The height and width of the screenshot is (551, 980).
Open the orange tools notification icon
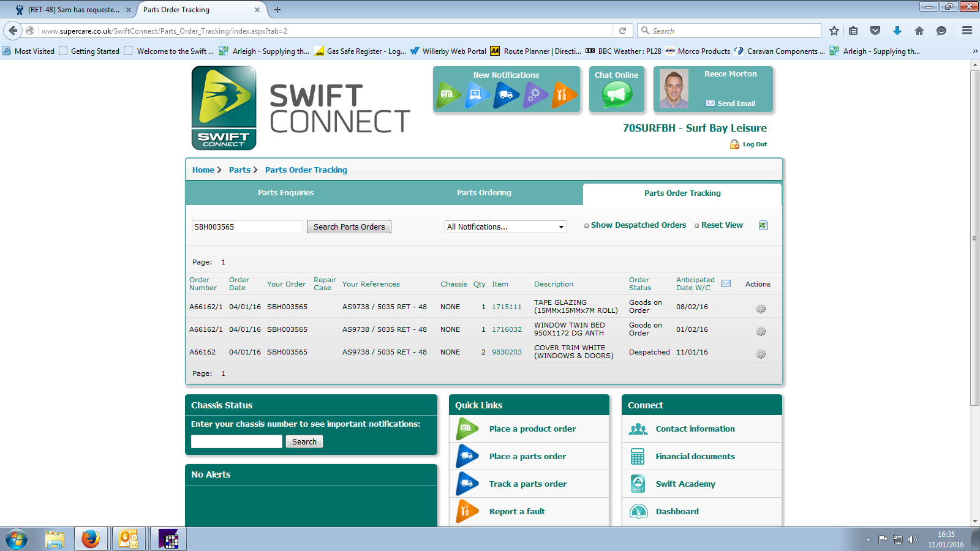coord(563,95)
